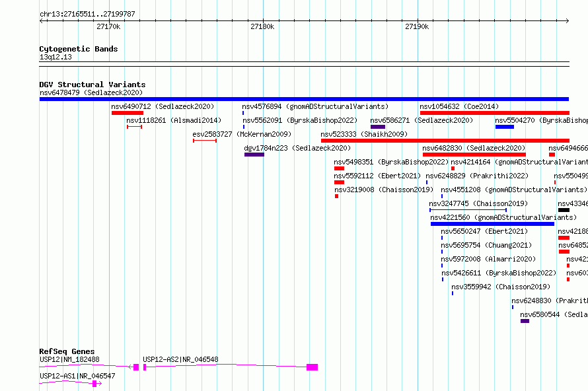
Task: Open the nsv1118261 (Alsmadi2014) label
Action: point(174,120)
